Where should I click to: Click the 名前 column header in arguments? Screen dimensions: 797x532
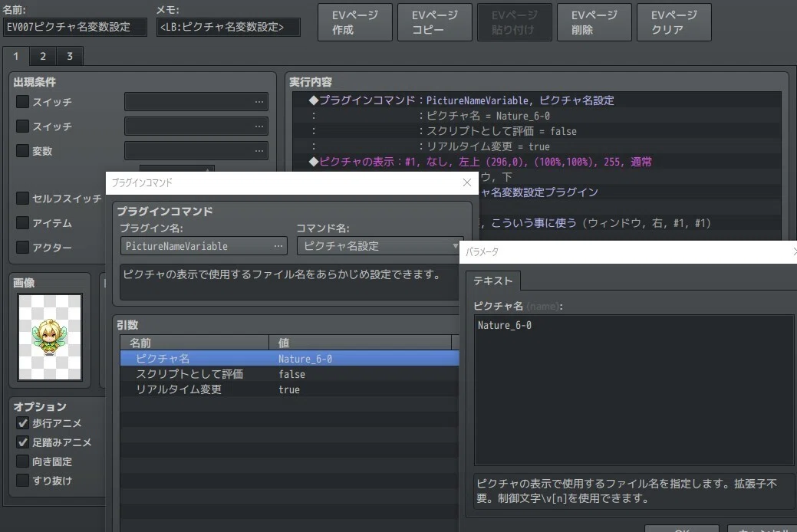pyautogui.click(x=194, y=343)
